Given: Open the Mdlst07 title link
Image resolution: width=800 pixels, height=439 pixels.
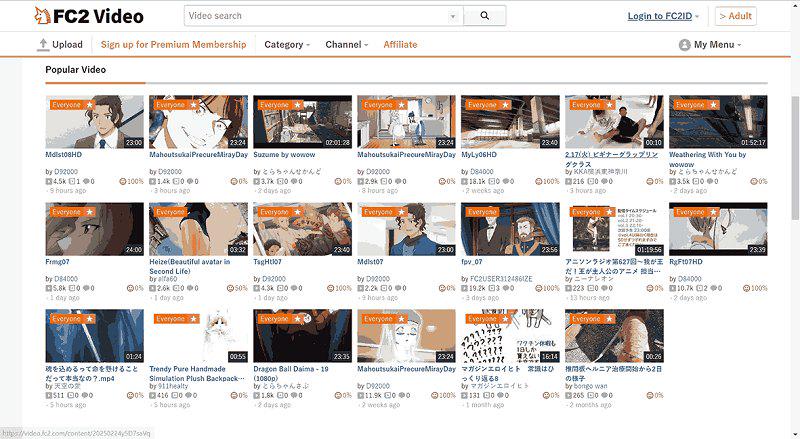Looking at the screenshot, I should click(370, 262).
